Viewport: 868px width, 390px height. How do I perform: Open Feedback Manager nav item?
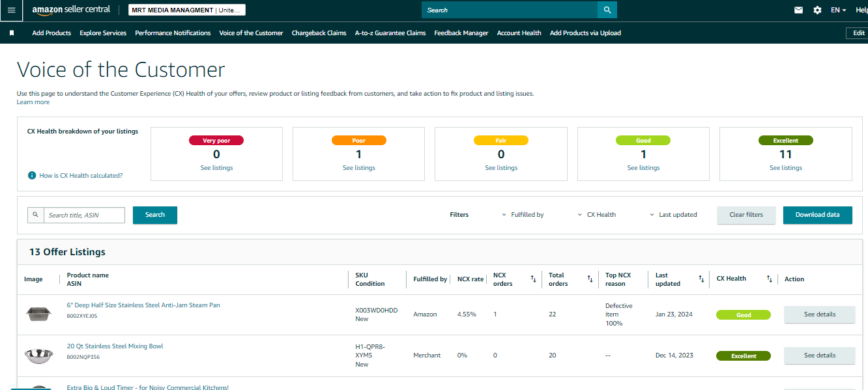(461, 33)
